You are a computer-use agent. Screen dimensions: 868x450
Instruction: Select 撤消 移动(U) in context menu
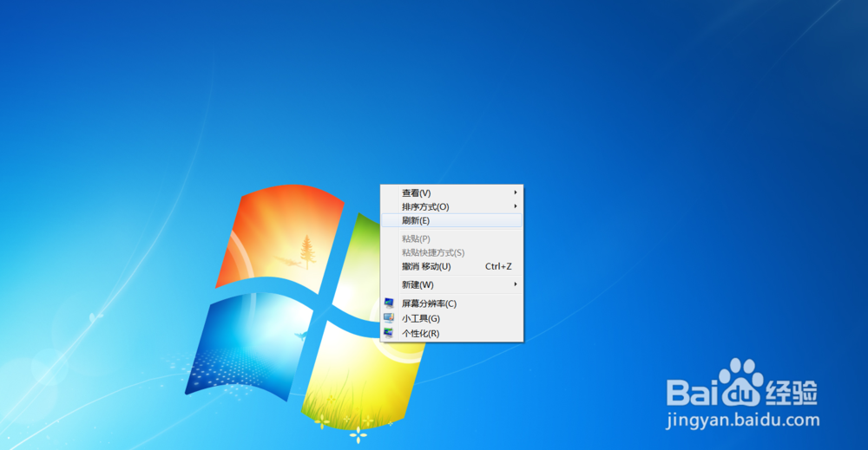451,266
